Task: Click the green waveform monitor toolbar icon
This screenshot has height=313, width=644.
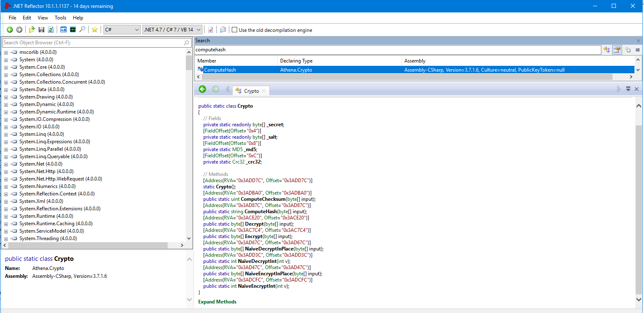Action: (x=73, y=30)
